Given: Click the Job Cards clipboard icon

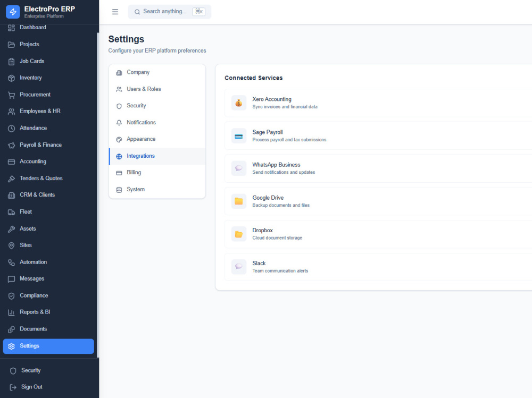Looking at the screenshot, I should [x=12, y=62].
